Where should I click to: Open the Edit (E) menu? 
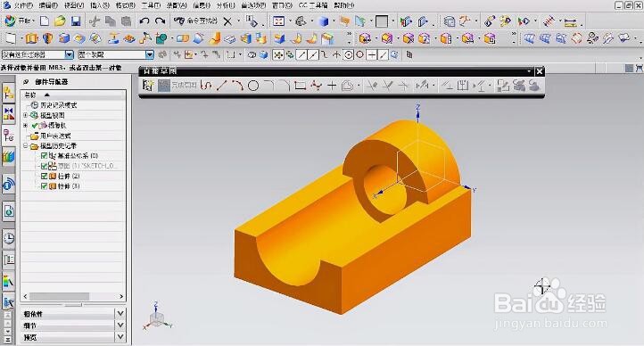(48, 5)
